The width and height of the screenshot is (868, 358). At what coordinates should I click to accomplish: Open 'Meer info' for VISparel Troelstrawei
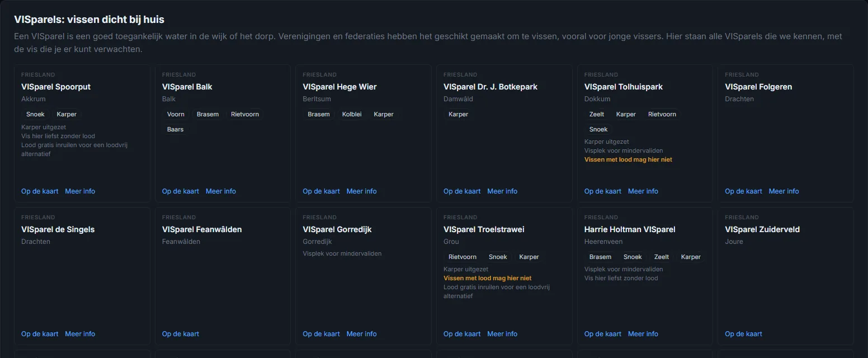[x=502, y=334]
